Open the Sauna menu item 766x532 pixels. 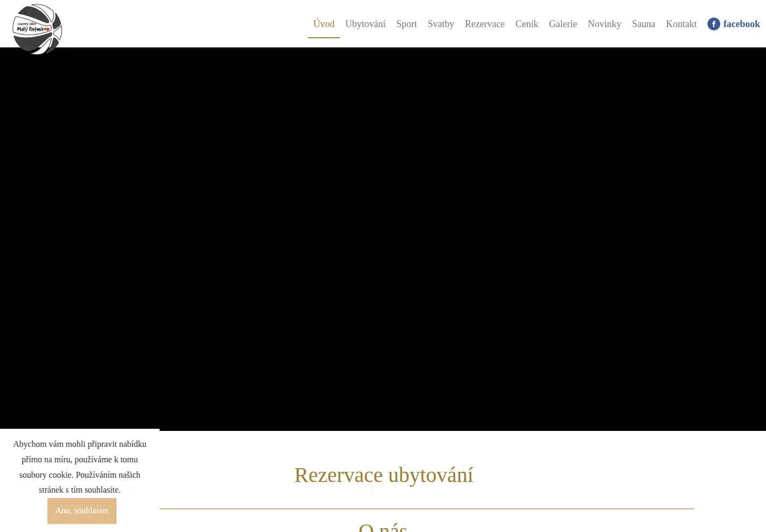pyautogui.click(x=644, y=24)
